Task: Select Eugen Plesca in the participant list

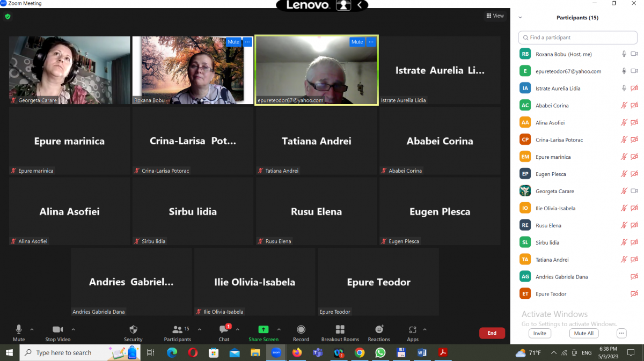Action: [x=577, y=174]
